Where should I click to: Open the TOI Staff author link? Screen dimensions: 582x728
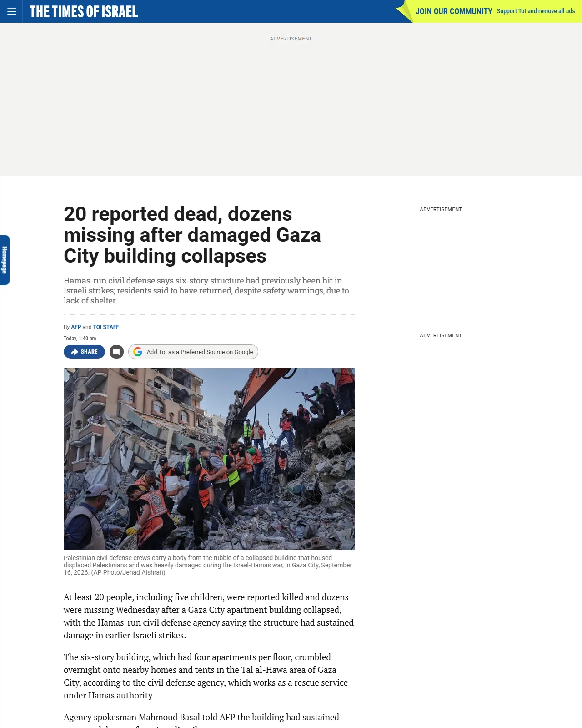coord(106,327)
